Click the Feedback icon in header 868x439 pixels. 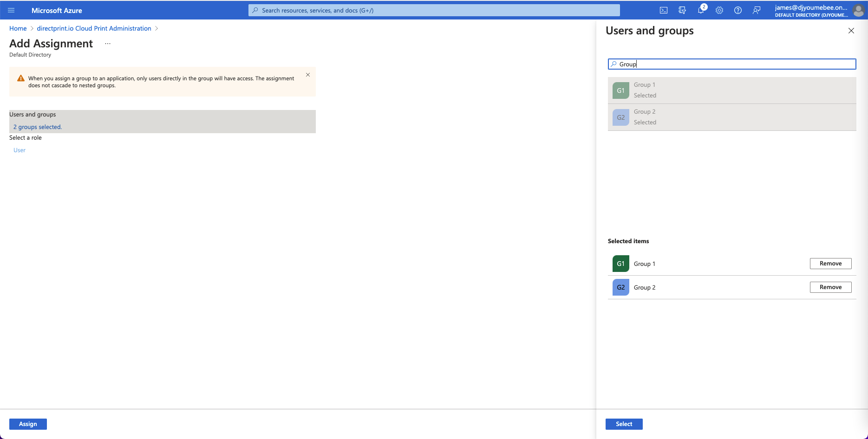coord(757,10)
